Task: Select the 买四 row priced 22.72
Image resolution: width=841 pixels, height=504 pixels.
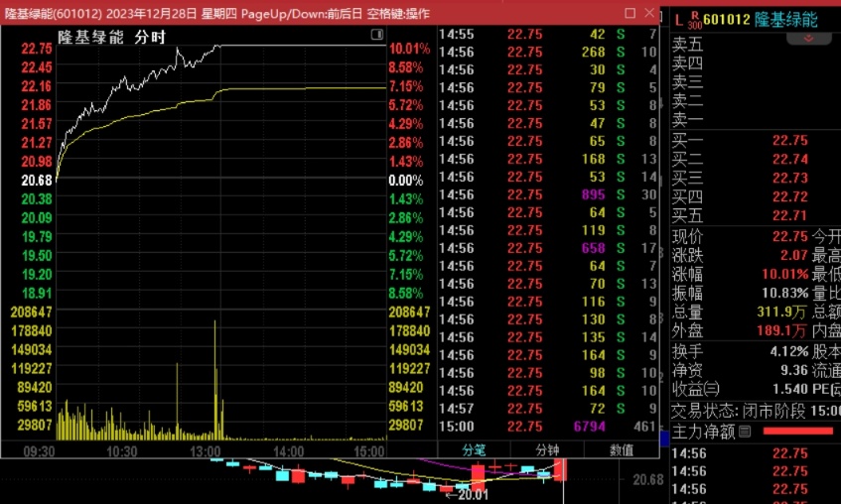Action: (x=756, y=196)
